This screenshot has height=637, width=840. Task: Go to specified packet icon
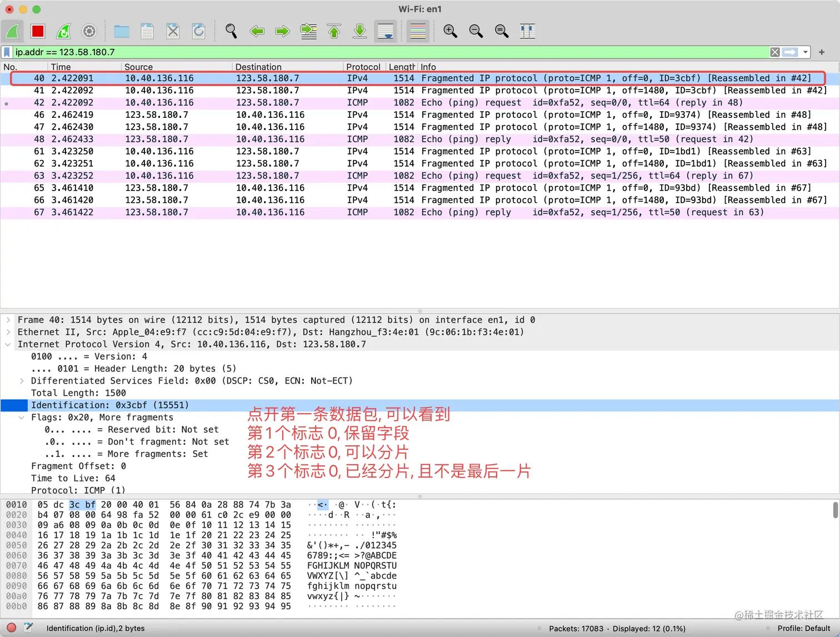[308, 31]
